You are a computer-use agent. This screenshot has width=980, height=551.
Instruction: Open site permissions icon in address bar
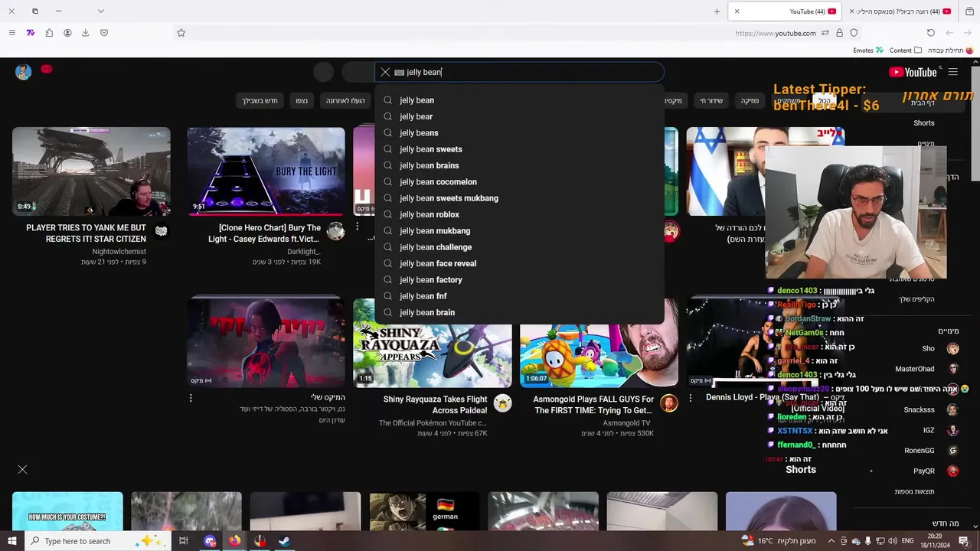tap(825, 33)
